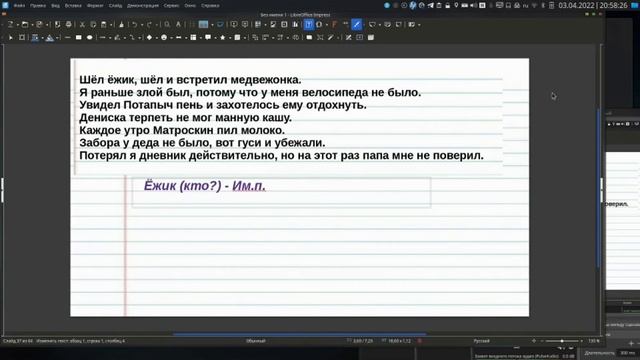Viewport: 640px width, 360px height.
Task: Expand the Paste dropdown arrow
Action: pyautogui.click(x=111, y=25)
